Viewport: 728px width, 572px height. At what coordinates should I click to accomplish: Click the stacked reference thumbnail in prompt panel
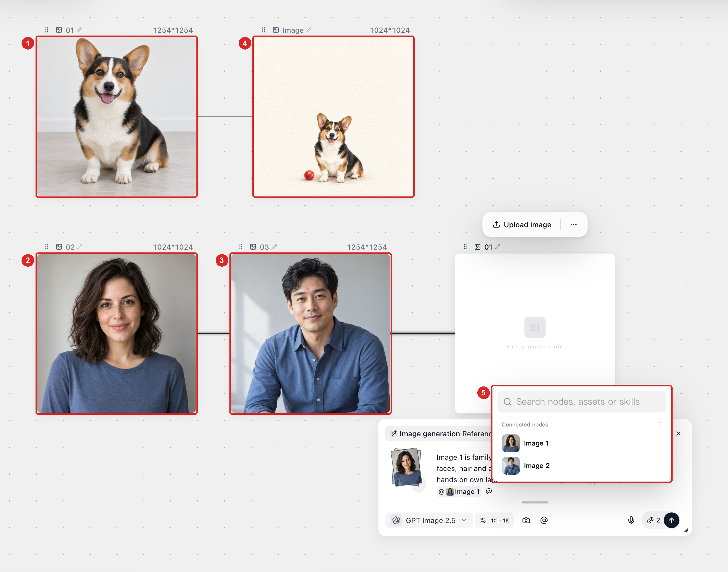407,467
